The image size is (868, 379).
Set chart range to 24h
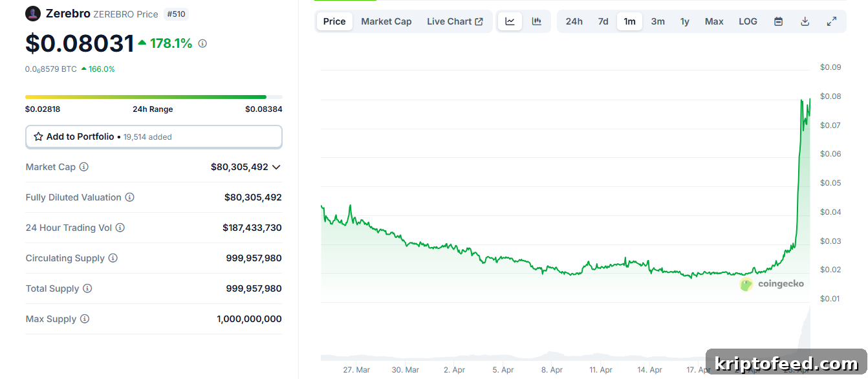click(574, 21)
